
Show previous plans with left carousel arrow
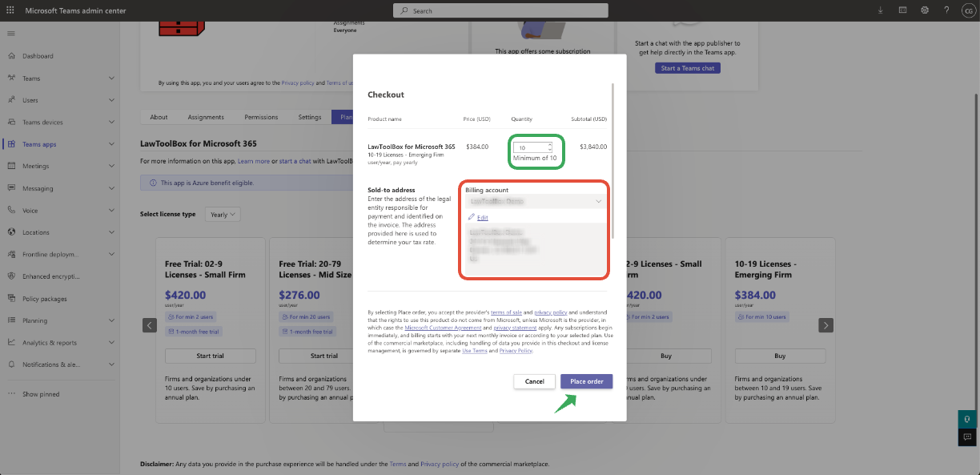[x=150, y=325]
